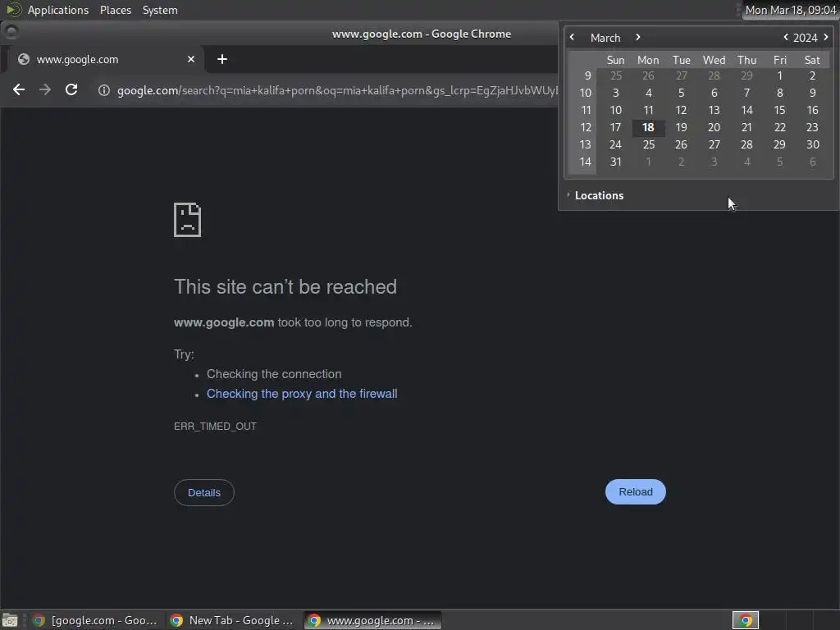Select April 6 greyed-out date

tap(813, 162)
